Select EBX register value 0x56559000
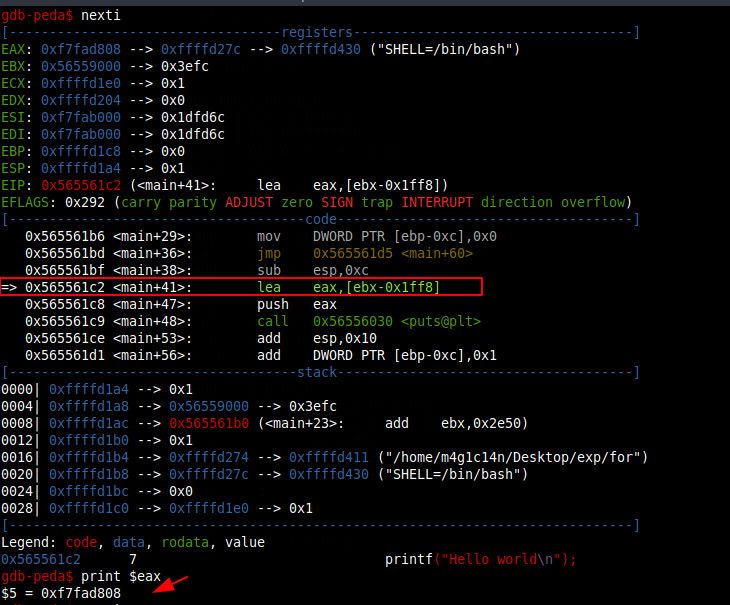Screen dimensions: 730x605 coord(81,67)
